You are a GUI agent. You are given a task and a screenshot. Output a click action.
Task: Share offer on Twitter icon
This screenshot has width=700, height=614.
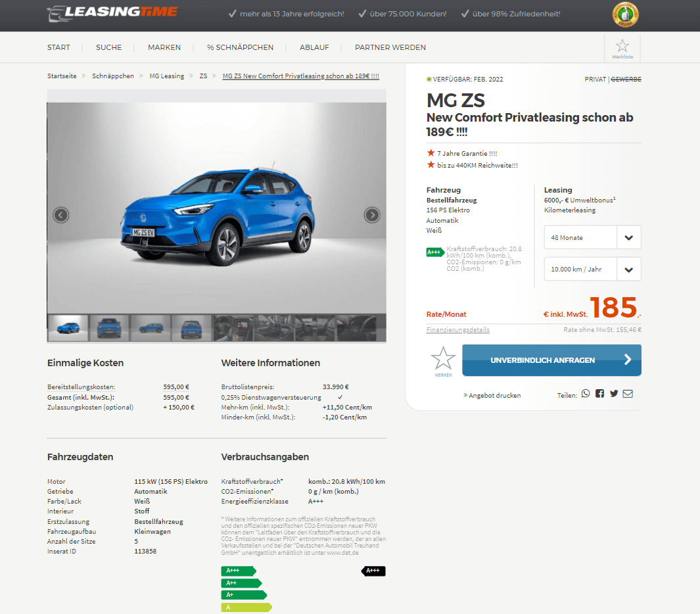614,393
